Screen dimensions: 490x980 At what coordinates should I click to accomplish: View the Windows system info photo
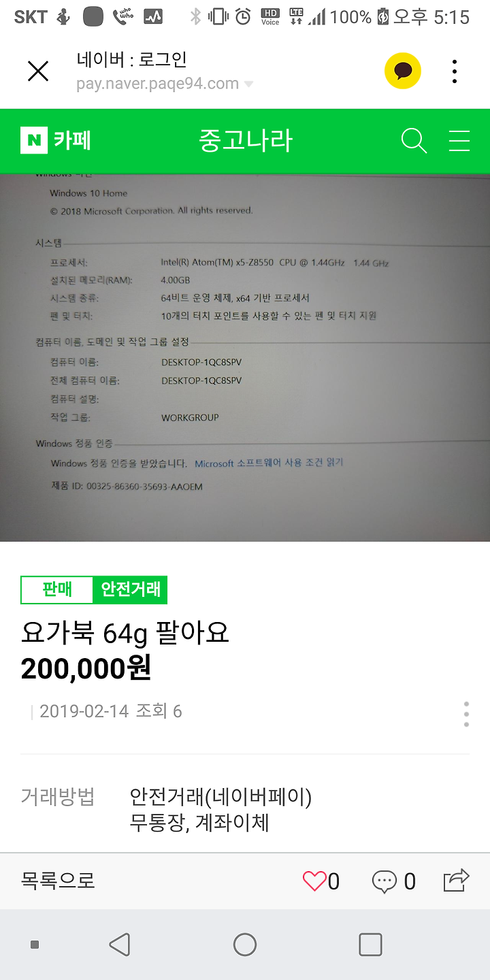(245, 357)
